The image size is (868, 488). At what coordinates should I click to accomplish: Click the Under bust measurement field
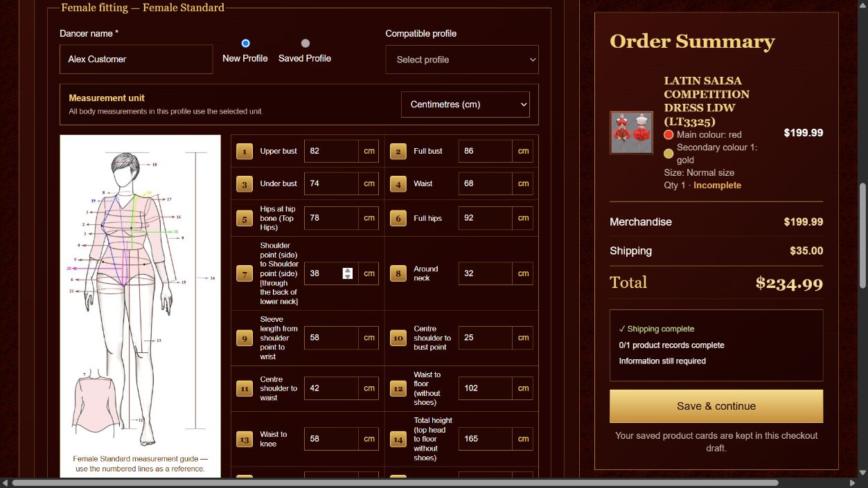[x=331, y=183]
